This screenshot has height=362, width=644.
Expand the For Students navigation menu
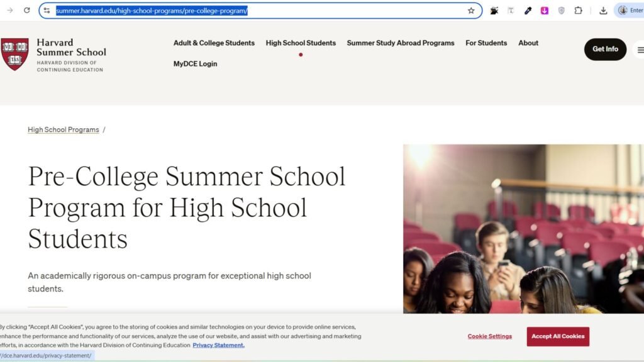[486, 43]
